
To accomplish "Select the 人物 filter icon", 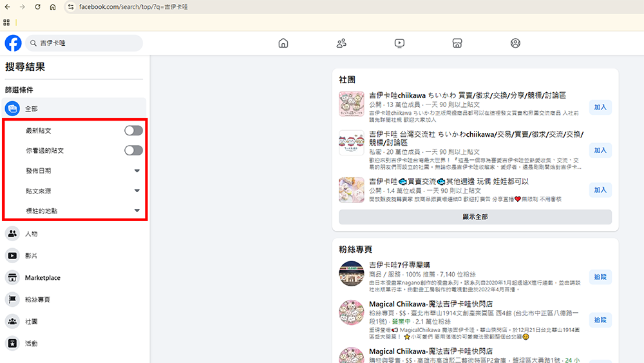I will 12,233.
